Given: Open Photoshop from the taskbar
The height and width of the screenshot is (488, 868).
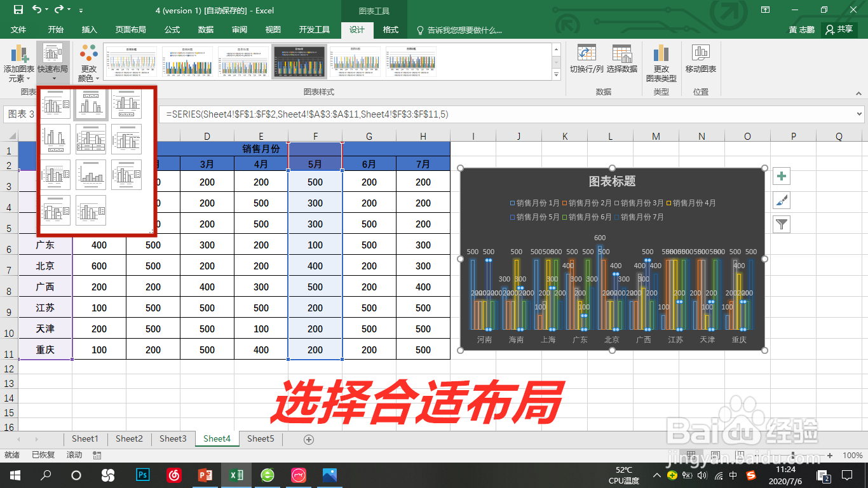Looking at the screenshot, I should (143, 475).
